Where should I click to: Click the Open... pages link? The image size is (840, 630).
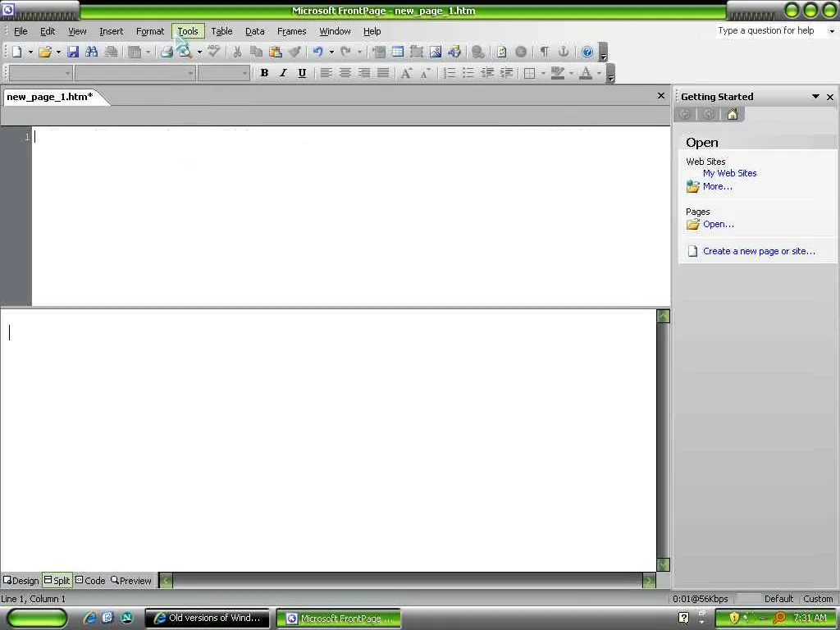719,224
